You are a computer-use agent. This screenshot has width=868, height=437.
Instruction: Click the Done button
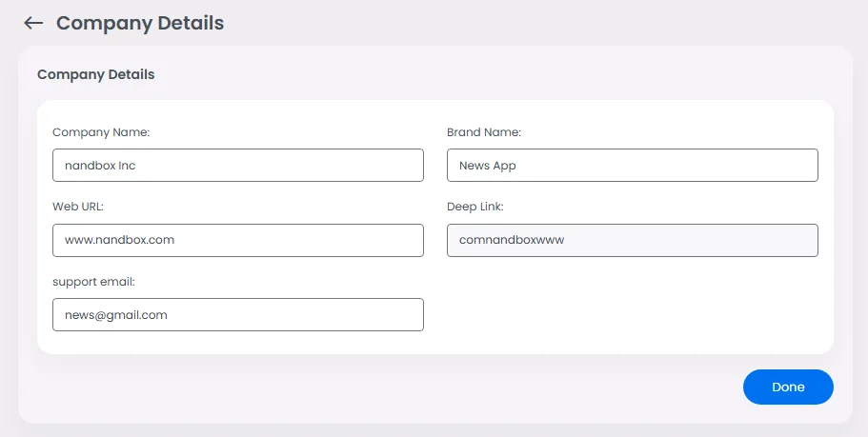[788, 387]
